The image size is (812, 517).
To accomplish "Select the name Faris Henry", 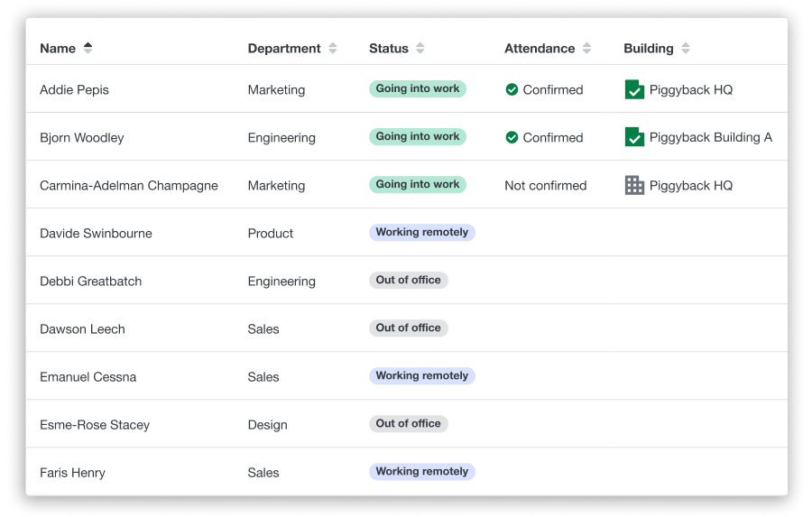I will pyautogui.click(x=72, y=473).
